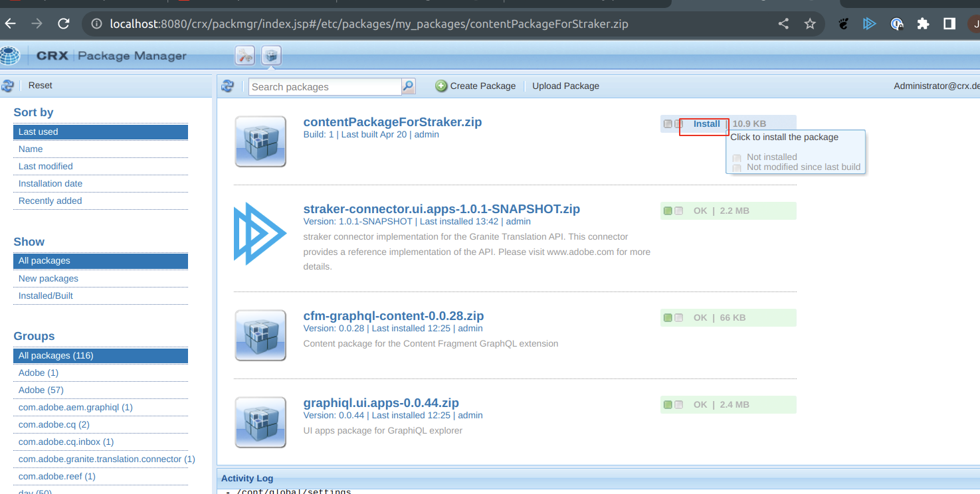Select the com.adobe.cq.inbox (1) group
Viewport: 980px width, 494px height.
click(100, 442)
